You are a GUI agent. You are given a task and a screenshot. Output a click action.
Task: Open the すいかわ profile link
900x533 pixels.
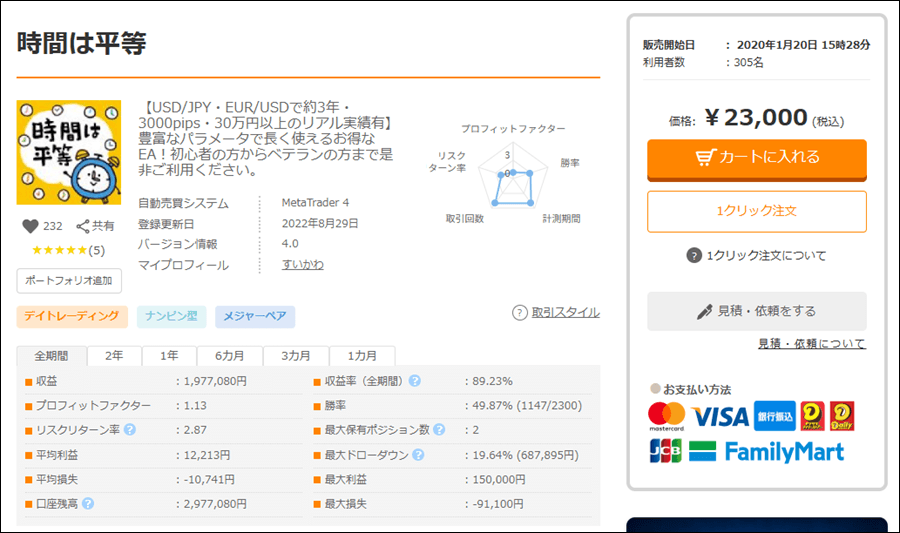pos(303,265)
